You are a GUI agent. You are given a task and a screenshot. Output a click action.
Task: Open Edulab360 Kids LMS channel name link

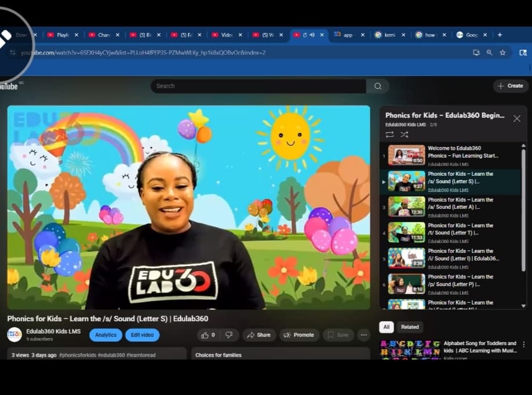[x=54, y=331]
